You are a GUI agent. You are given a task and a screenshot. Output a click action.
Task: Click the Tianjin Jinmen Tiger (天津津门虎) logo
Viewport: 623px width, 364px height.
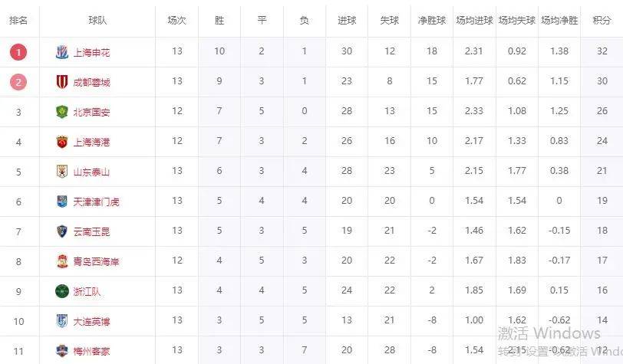point(62,202)
